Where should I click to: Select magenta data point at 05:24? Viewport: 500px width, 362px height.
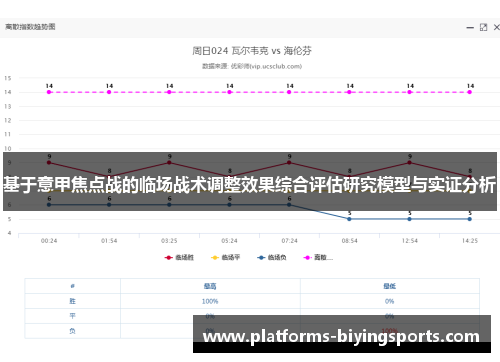click(229, 92)
